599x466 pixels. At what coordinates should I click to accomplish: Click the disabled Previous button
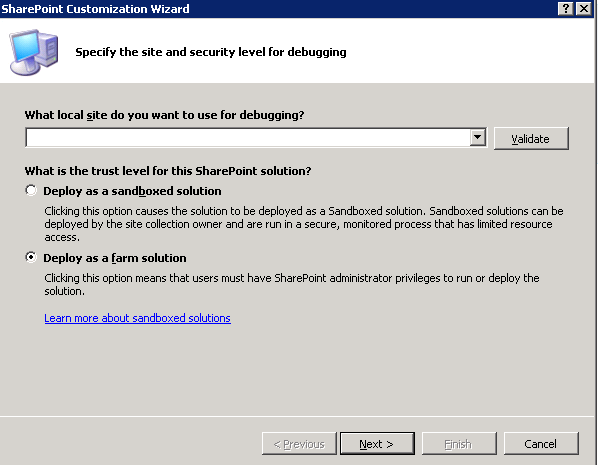point(299,443)
